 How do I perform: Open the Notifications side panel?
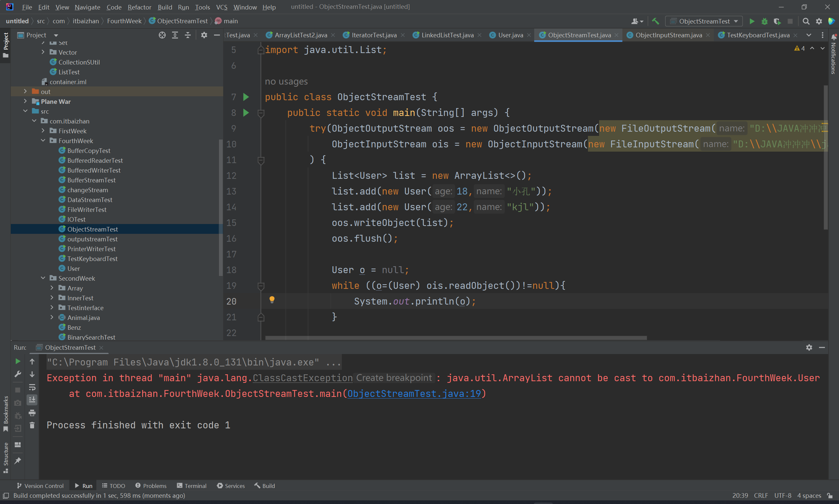833,54
